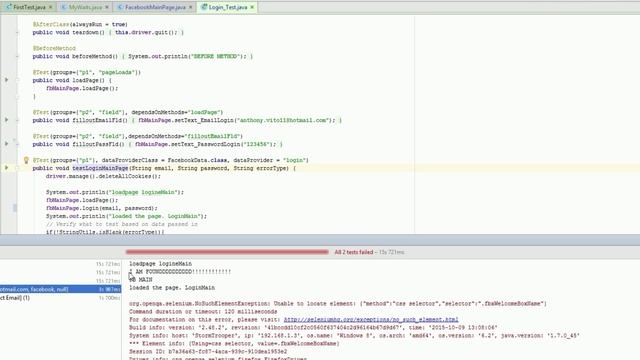Switch to the MyWaits.java tab
This screenshot has width=640, height=360.
85,7
